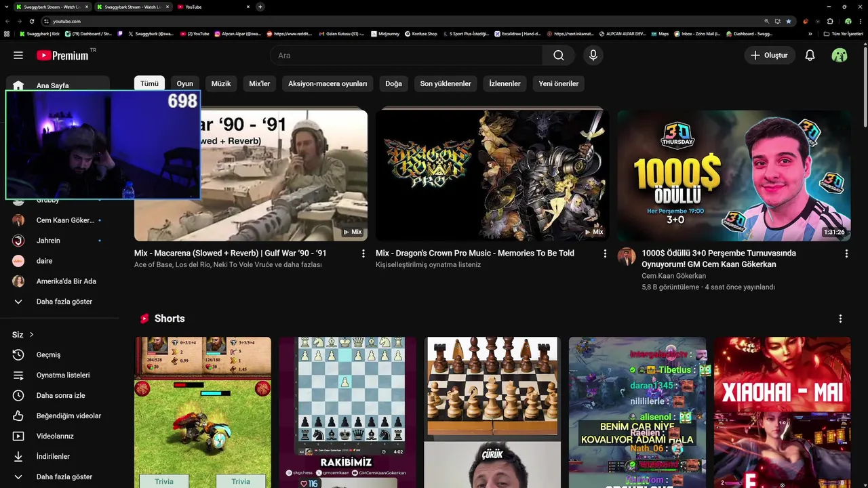Open the apps grid in bookmarks bar

click(7, 33)
